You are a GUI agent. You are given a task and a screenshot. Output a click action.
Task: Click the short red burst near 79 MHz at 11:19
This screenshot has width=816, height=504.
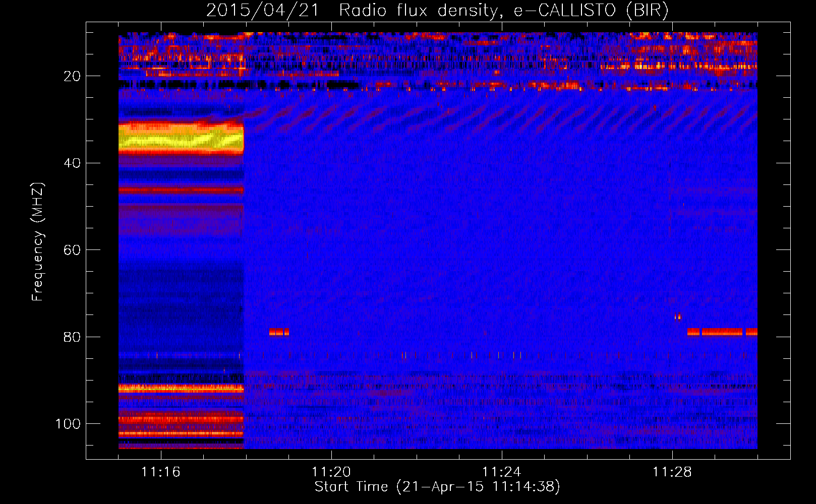[279, 332]
